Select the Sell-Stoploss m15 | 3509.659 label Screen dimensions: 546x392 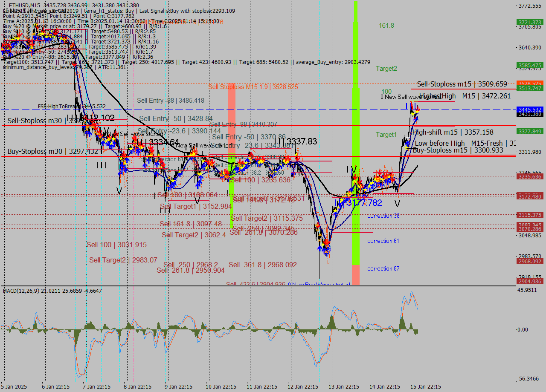click(462, 84)
